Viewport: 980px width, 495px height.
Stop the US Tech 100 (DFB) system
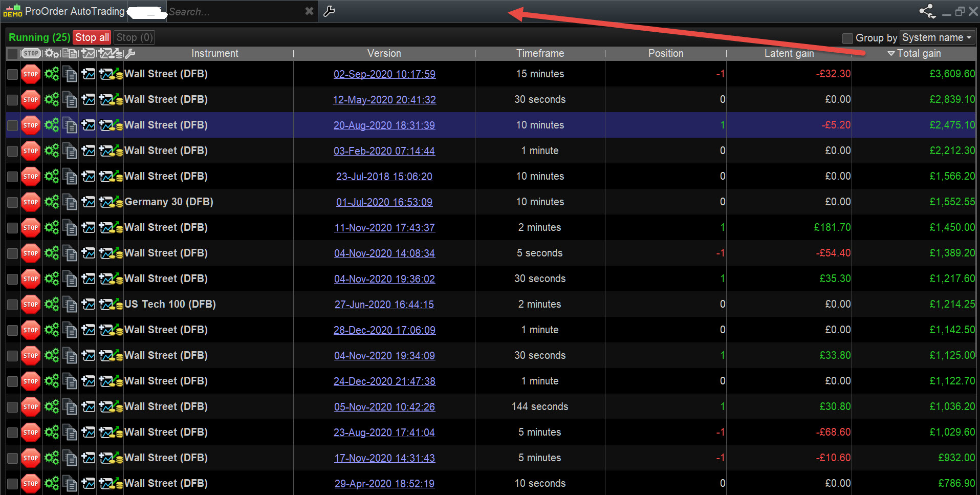[31, 304]
